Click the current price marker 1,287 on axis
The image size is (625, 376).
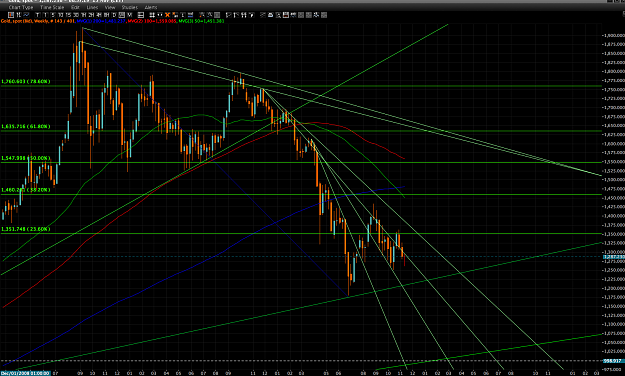pos(614,257)
